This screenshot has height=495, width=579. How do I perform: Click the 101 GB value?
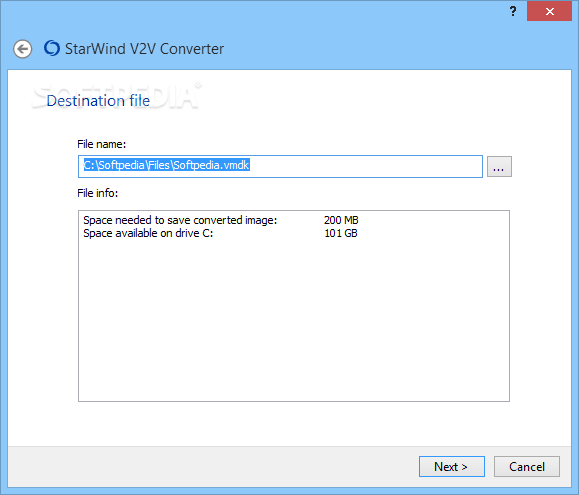(341, 233)
